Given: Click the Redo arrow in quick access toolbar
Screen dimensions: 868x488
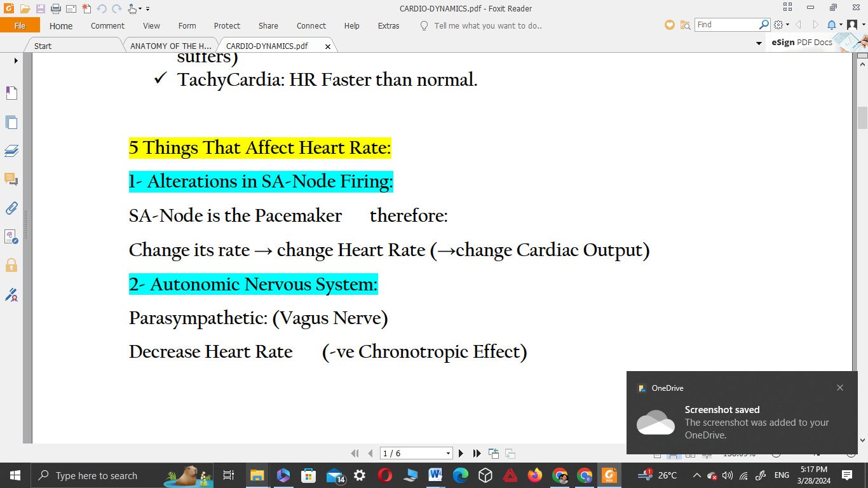Looking at the screenshot, I should click(116, 9).
